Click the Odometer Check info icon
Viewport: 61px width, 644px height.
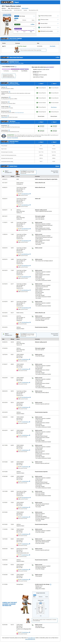pos(9,102)
